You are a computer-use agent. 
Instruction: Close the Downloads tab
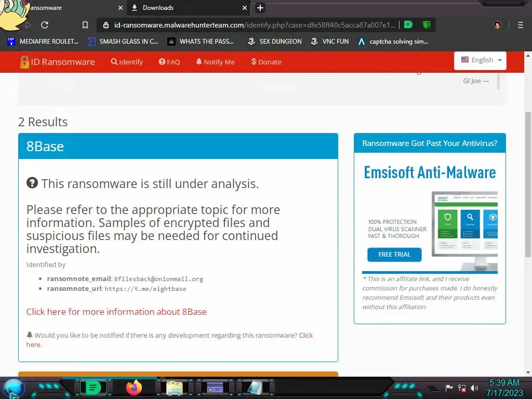pyautogui.click(x=245, y=8)
